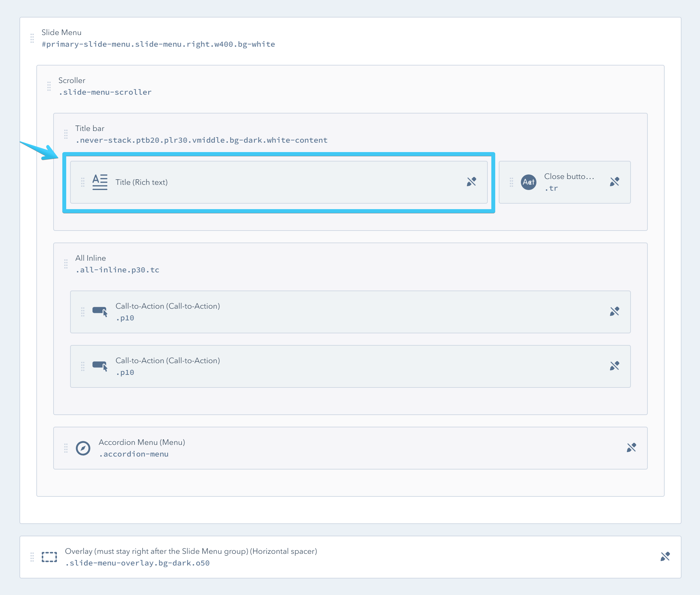The height and width of the screenshot is (595, 700).
Task: Click the compass icon on Accordion Menu
Action: 83,448
